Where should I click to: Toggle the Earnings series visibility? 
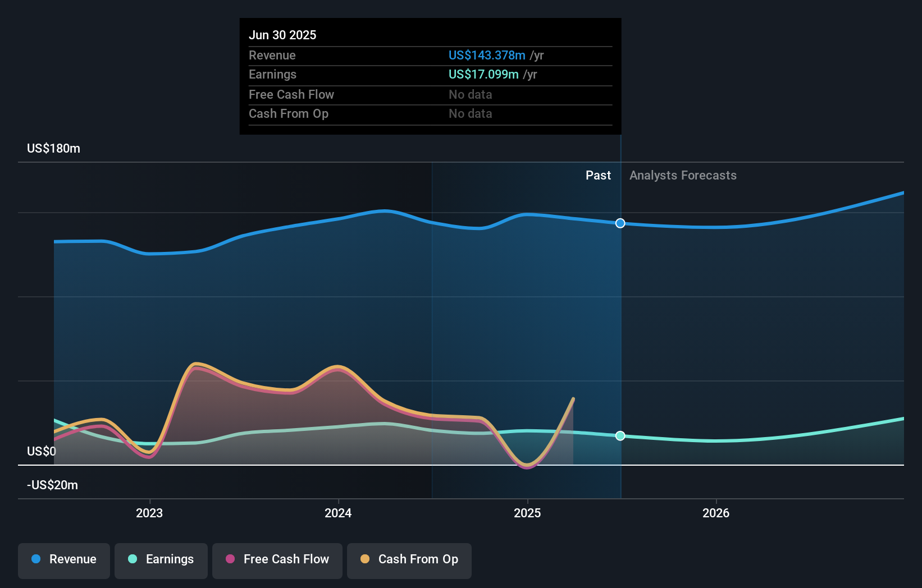(x=161, y=559)
